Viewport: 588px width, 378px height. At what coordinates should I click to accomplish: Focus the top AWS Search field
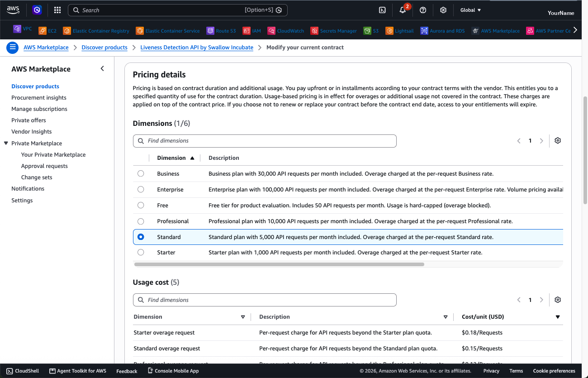tap(177, 10)
